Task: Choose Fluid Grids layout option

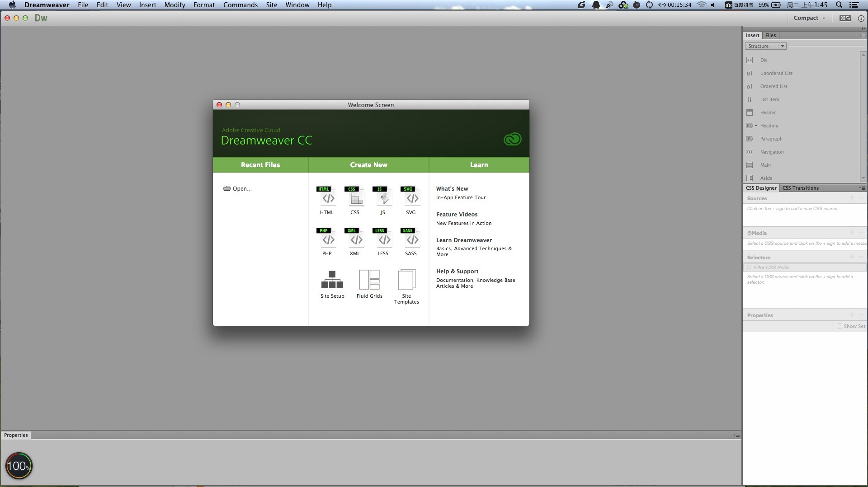Action: click(x=369, y=284)
